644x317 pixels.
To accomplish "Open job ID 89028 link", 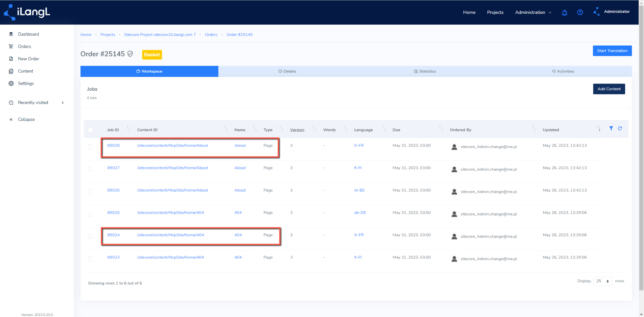I will [x=113, y=145].
